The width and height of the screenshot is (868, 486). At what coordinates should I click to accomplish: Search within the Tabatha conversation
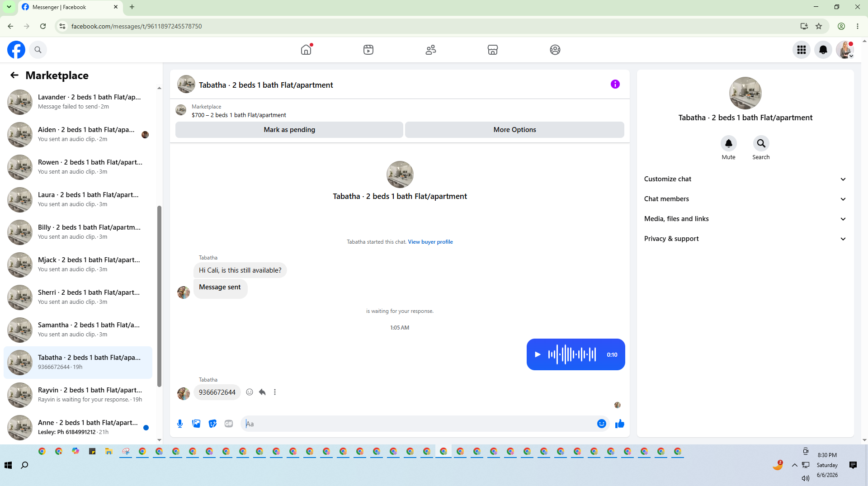[761, 143]
